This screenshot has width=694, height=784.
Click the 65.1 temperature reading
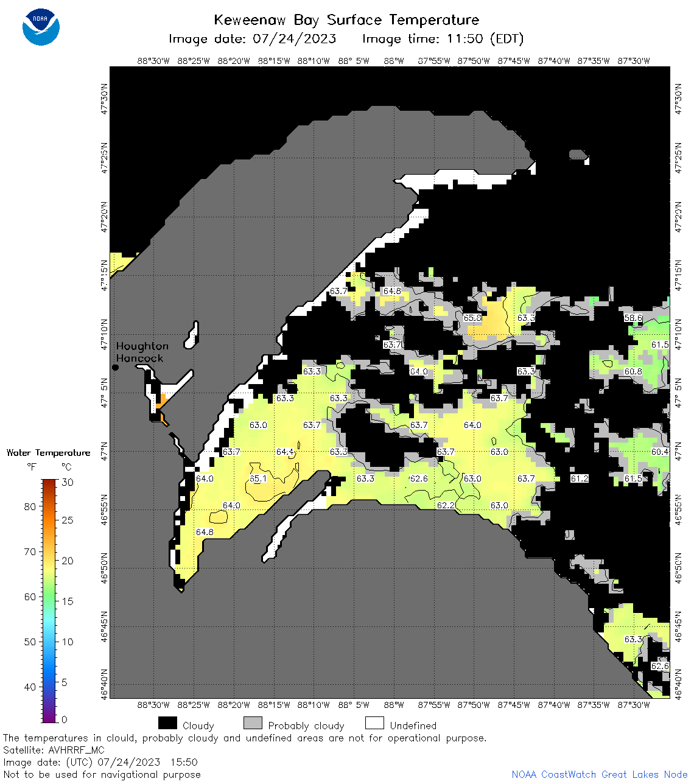[258, 478]
